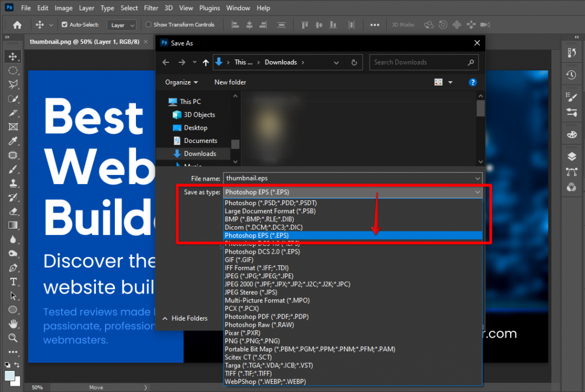The width and height of the screenshot is (585, 392).
Task: Collapse the dialog with Hide Folders
Action: click(185, 318)
